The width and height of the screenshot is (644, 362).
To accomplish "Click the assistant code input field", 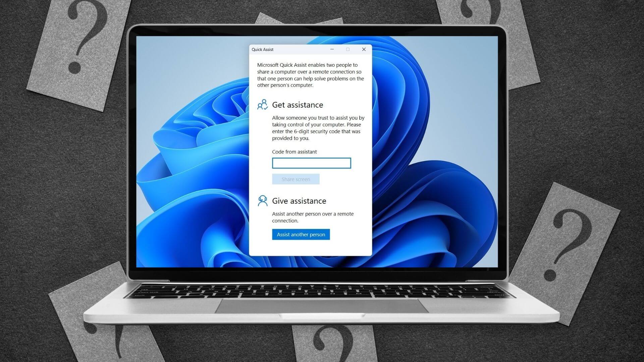I will point(311,163).
